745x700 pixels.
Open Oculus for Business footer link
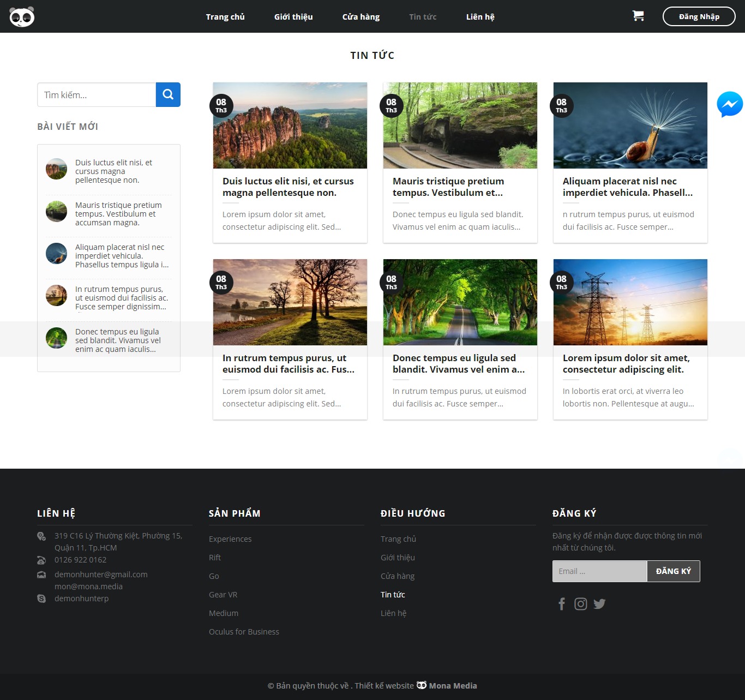point(244,632)
